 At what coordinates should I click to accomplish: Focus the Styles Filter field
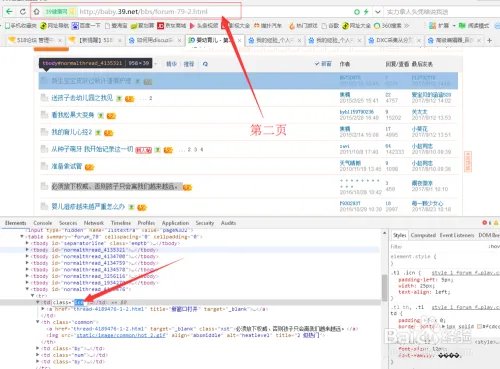point(437,247)
